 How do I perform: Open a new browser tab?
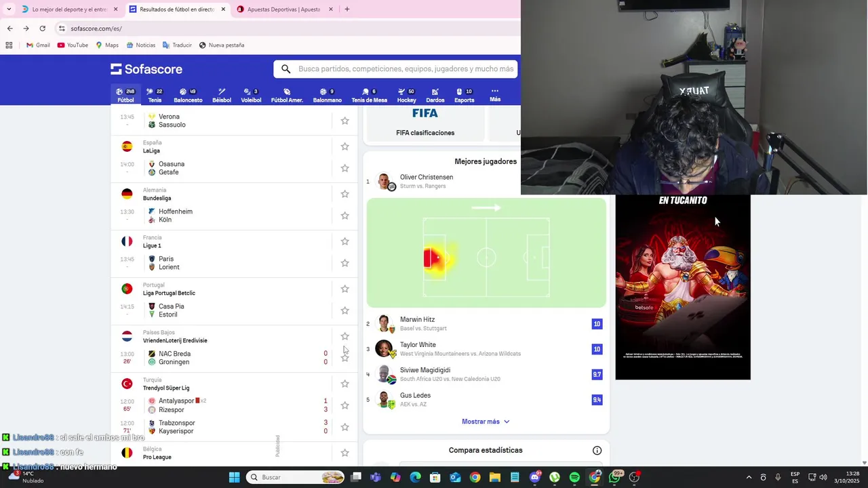click(x=347, y=9)
